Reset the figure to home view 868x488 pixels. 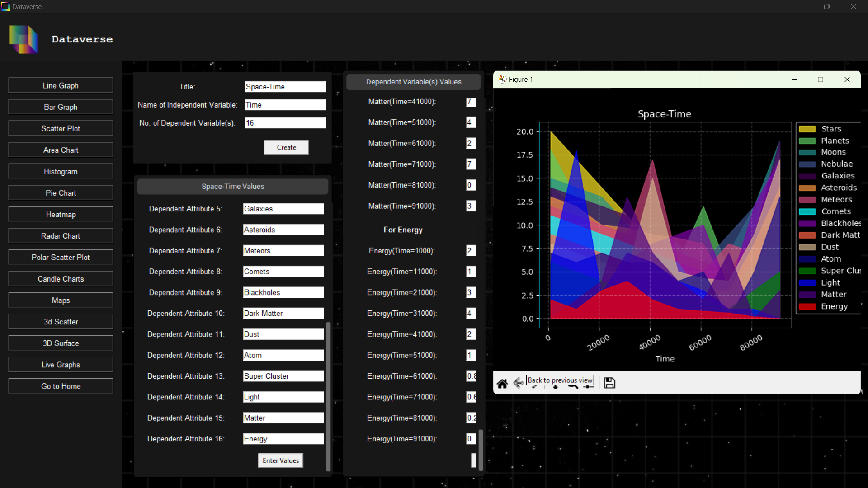502,384
